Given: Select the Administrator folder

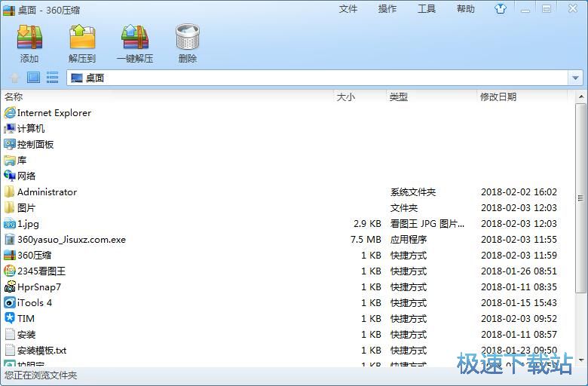Looking at the screenshot, I should point(47,192).
